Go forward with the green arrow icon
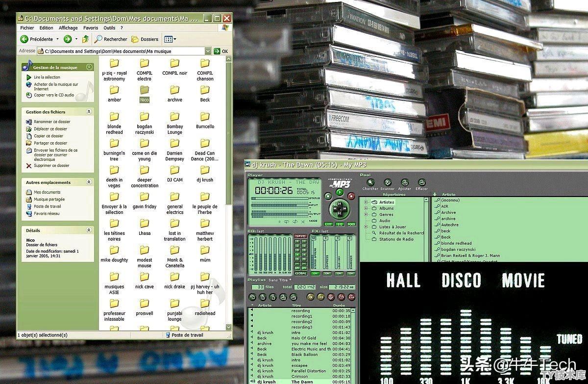 coord(68,39)
